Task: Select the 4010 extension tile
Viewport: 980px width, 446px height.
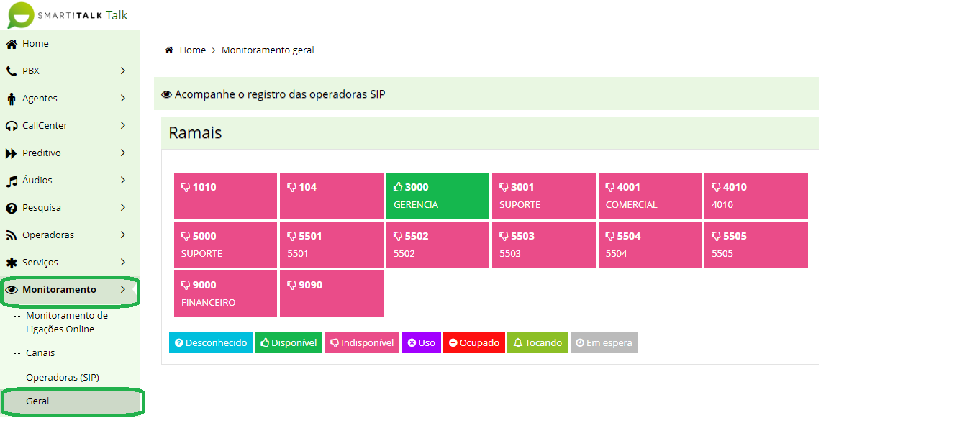Action: point(756,196)
